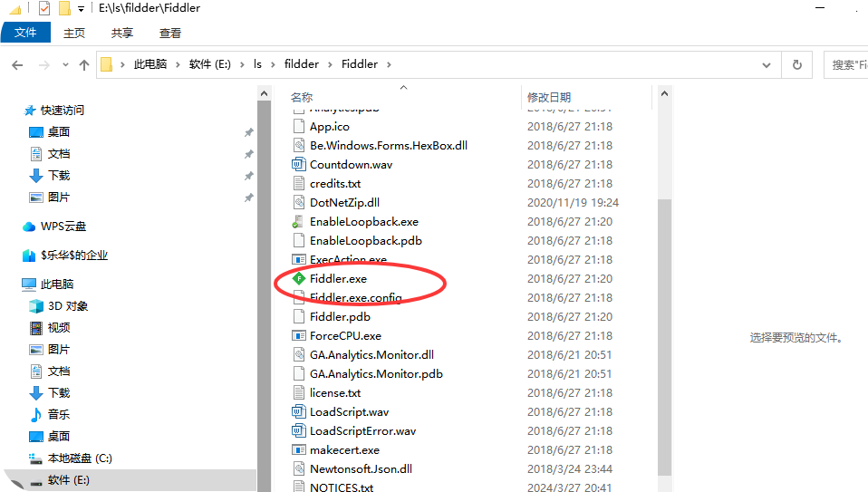Image resolution: width=868 pixels, height=492 pixels.
Task: Select the GA.Analytics.Monitor.dll file icon
Action: 299,355
